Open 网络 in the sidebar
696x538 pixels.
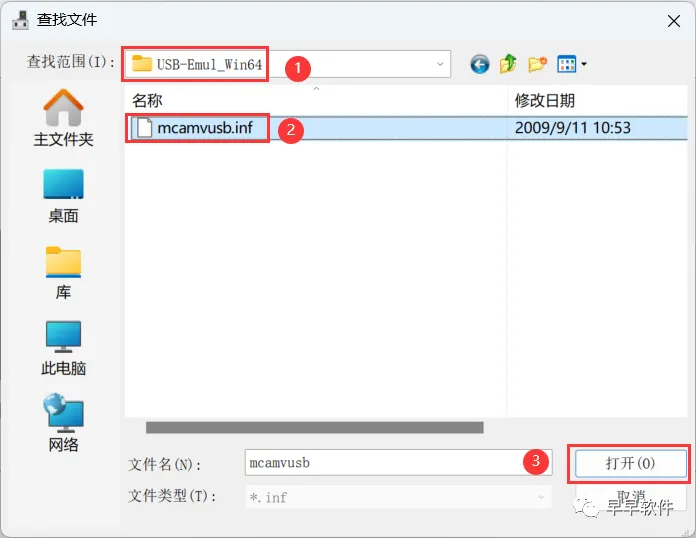coord(63,423)
